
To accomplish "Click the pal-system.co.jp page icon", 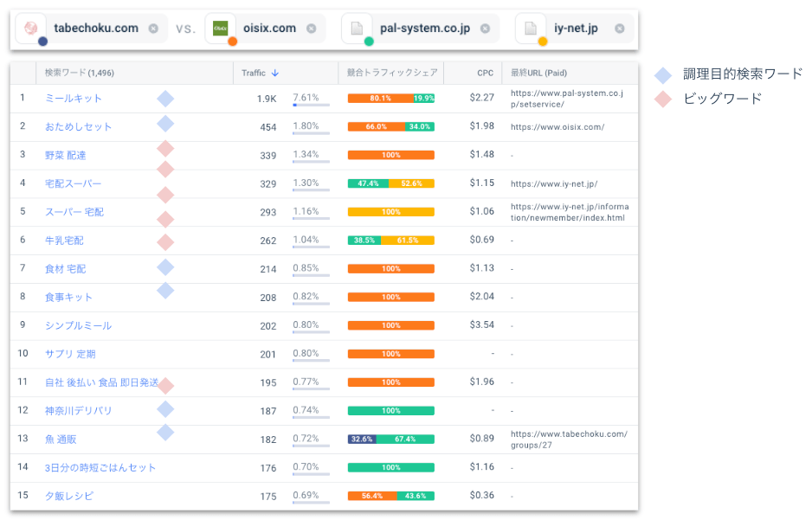I will point(357,29).
